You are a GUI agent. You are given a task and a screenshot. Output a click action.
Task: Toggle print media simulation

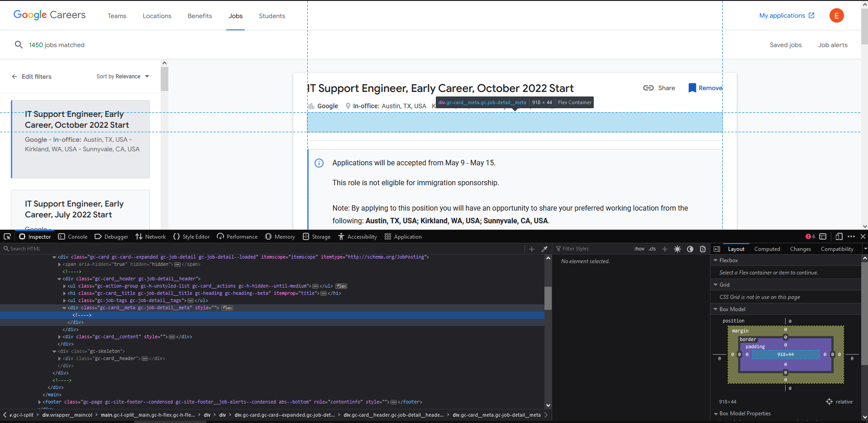703,249
